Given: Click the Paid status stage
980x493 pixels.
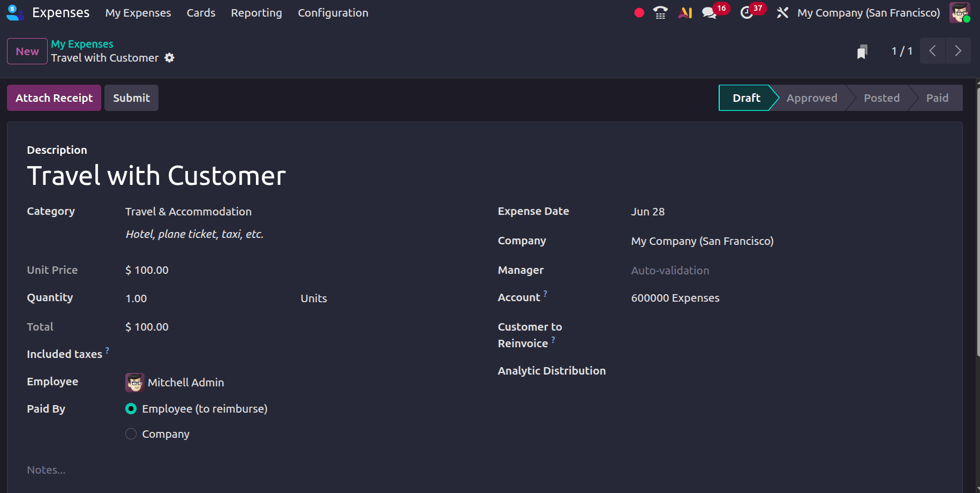Looking at the screenshot, I should coord(937,98).
